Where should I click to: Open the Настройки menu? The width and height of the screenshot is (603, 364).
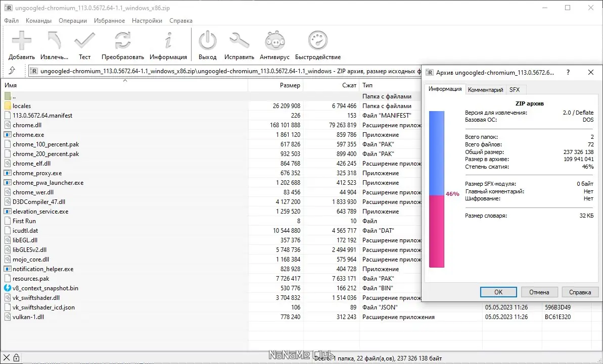point(147,21)
